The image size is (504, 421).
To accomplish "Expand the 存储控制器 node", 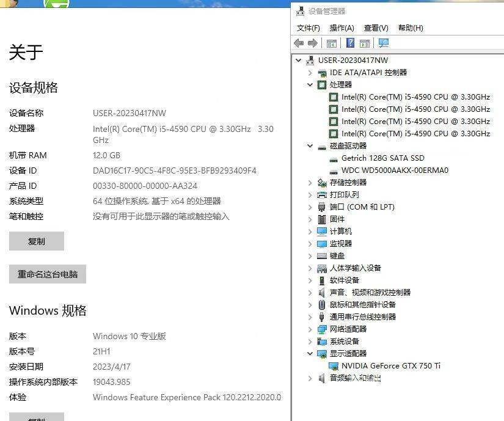I will tap(310, 183).
